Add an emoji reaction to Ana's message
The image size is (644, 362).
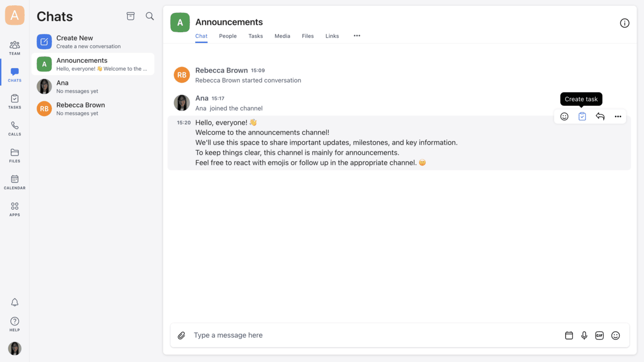point(564,116)
